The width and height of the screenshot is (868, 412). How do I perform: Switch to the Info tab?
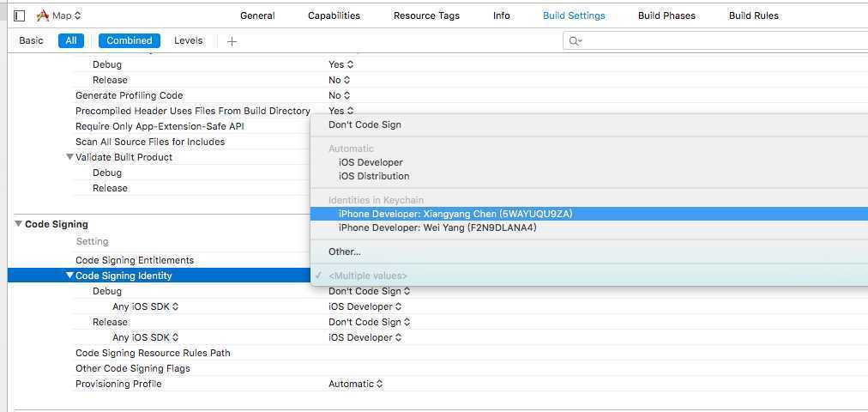point(502,15)
